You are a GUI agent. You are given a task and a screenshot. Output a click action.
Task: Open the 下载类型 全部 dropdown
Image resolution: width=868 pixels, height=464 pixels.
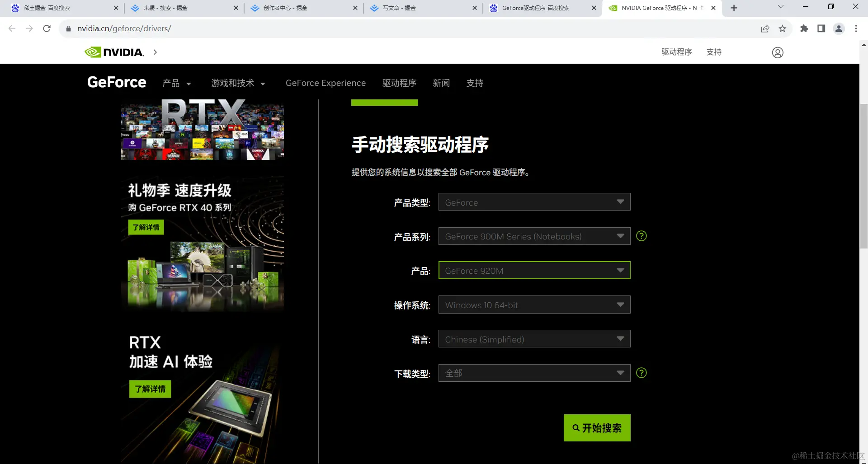pos(534,373)
